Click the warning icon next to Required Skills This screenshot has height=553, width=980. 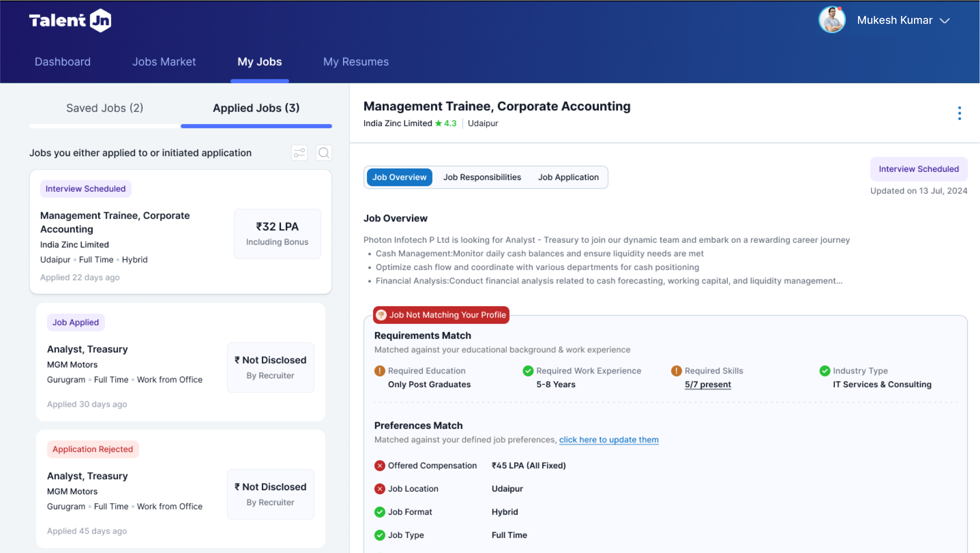(x=676, y=370)
